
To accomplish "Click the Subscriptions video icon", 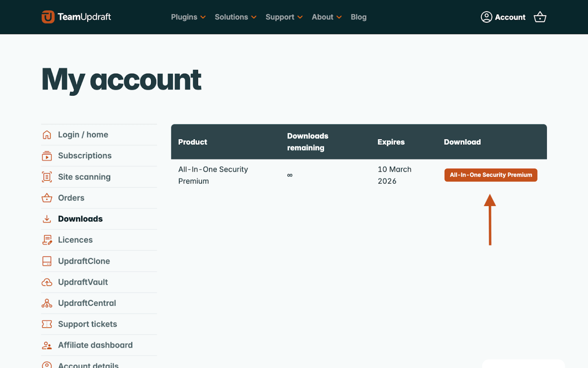I will [47, 155].
